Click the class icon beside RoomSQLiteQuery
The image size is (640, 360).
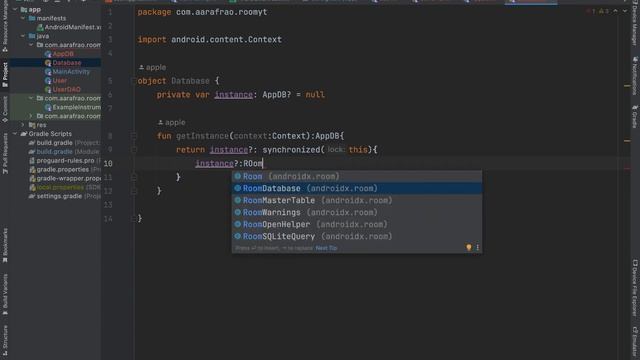238,236
